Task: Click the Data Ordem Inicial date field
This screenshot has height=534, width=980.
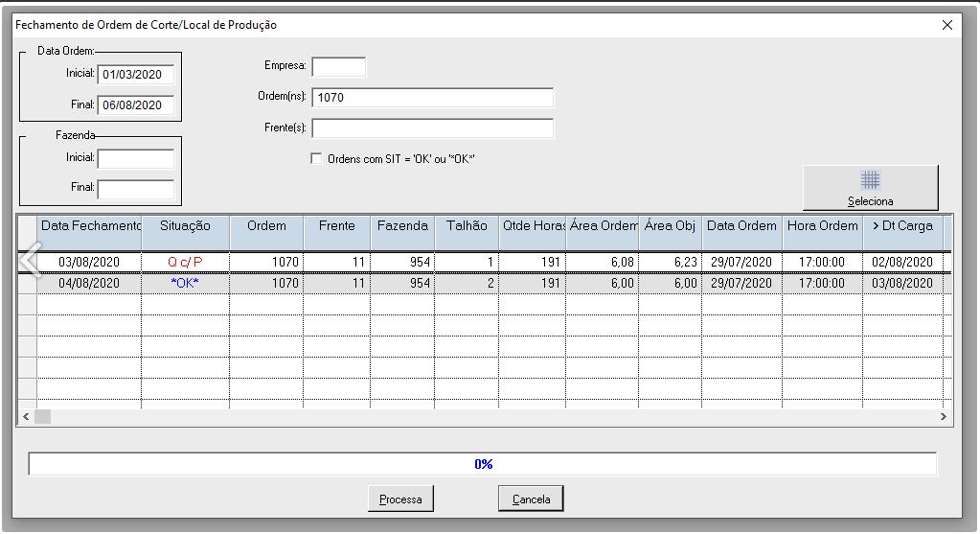Action: [136, 75]
